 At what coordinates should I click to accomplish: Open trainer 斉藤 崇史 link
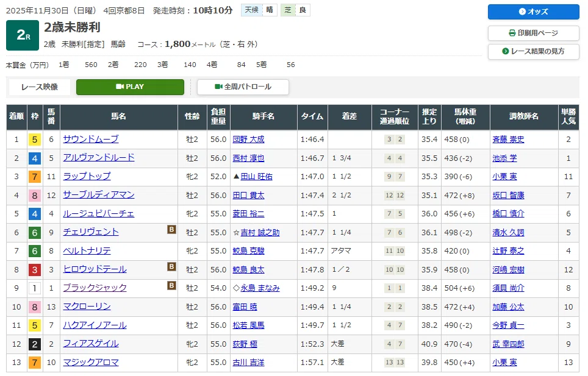[x=508, y=140]
